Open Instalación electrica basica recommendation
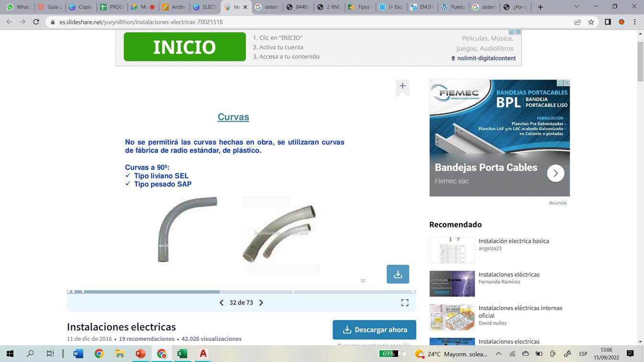This screenshot has height=362, width=644. point(514,241)
